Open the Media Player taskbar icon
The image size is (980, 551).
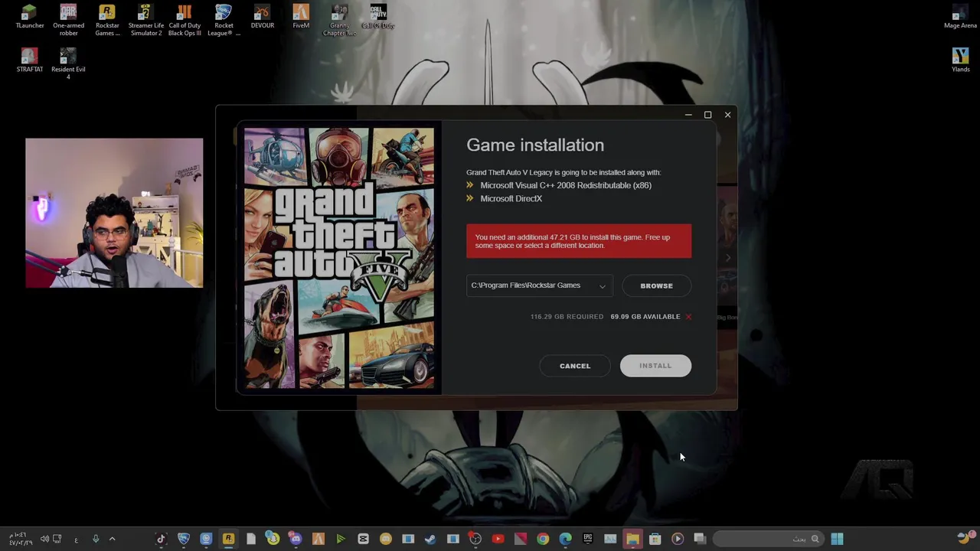[x=678, y=539]
